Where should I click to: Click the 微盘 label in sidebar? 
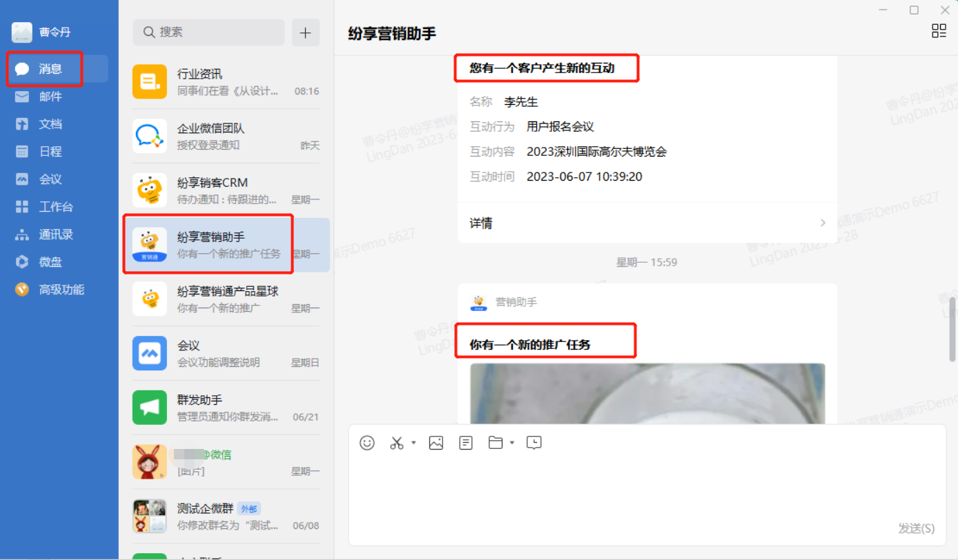click(50, 262)
